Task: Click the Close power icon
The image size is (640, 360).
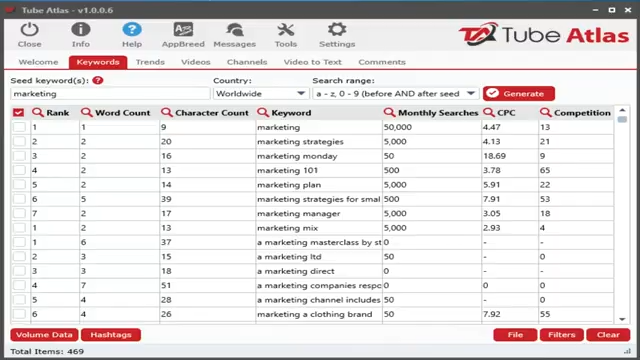Action: [29, 30]
